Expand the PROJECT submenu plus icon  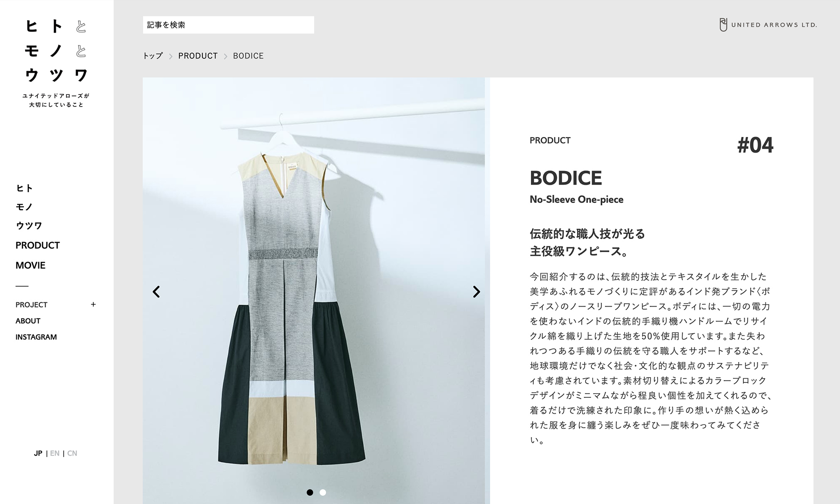[93, 304]
